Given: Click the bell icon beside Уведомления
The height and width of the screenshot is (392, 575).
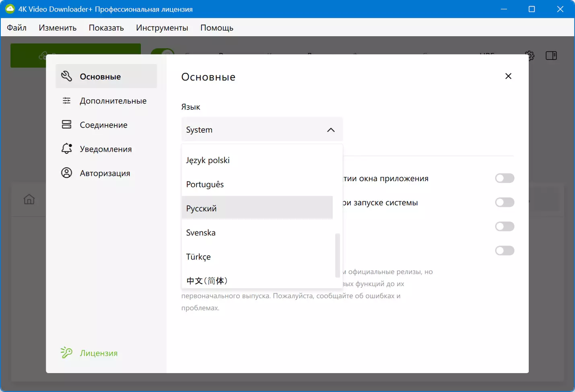Looking at the screenshot, I should tap(66, 149).
